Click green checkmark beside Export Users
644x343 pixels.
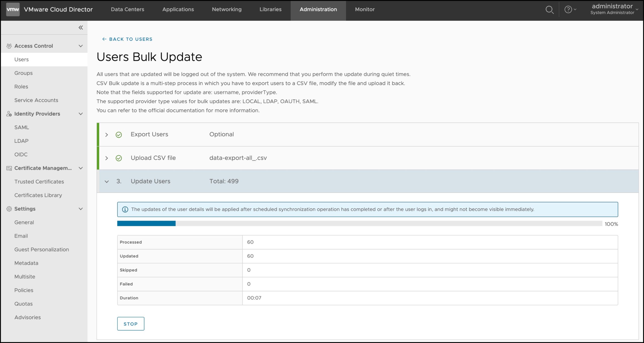(118, 135)
